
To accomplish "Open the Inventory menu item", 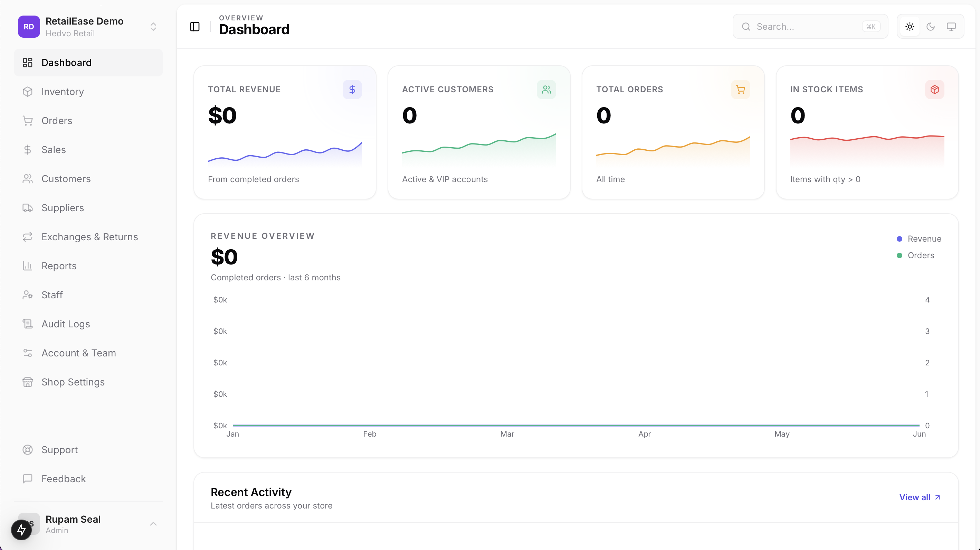I will pyautogui.click(x=88, y=92).
